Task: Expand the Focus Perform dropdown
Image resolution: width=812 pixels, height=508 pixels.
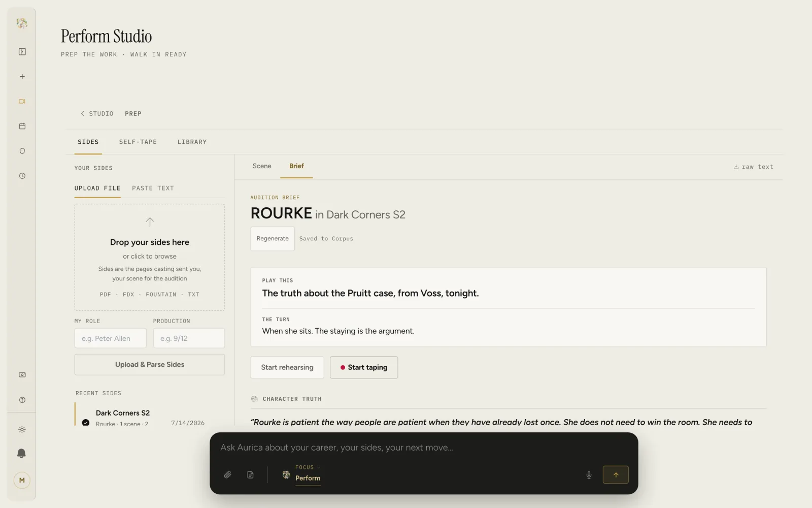Action: click(x=308, y=473)
